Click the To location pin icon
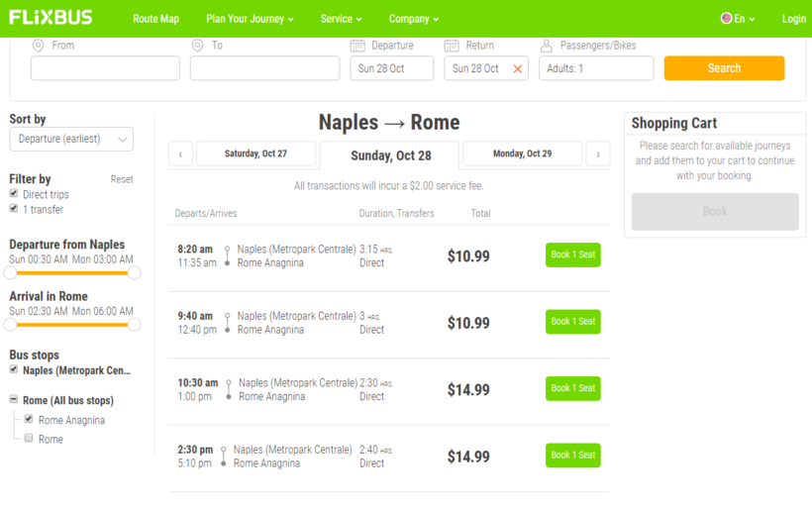812x512 pixels. [x=198, y=46]
